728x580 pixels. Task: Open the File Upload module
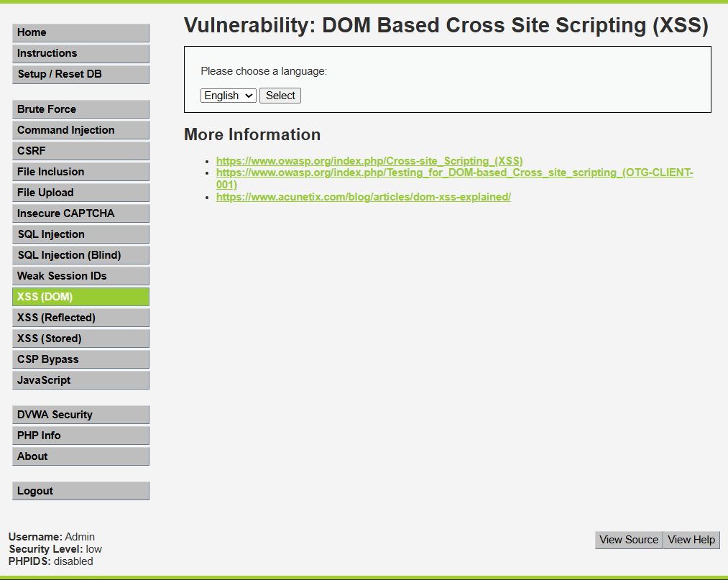pos(80,193)
